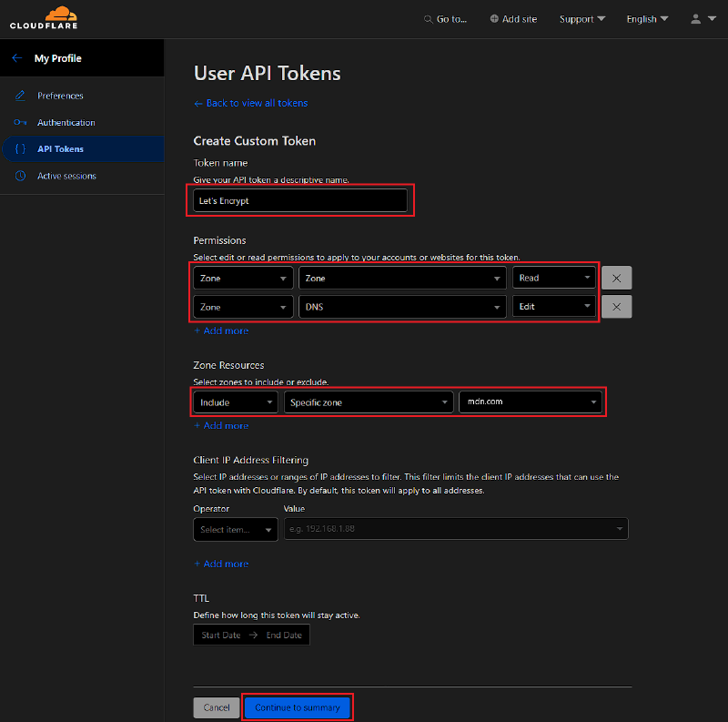728x722 pixels.
Task: Click the Cancel button
Action: coord(216,707)
